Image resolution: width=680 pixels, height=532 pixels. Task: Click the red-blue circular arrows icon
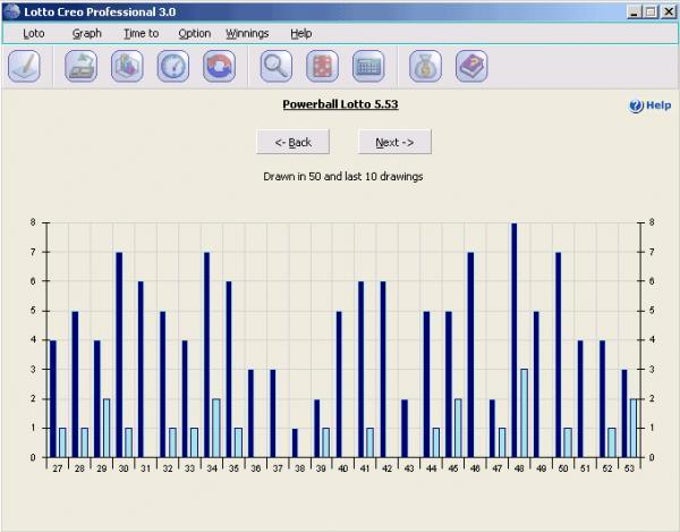point(219,66)
